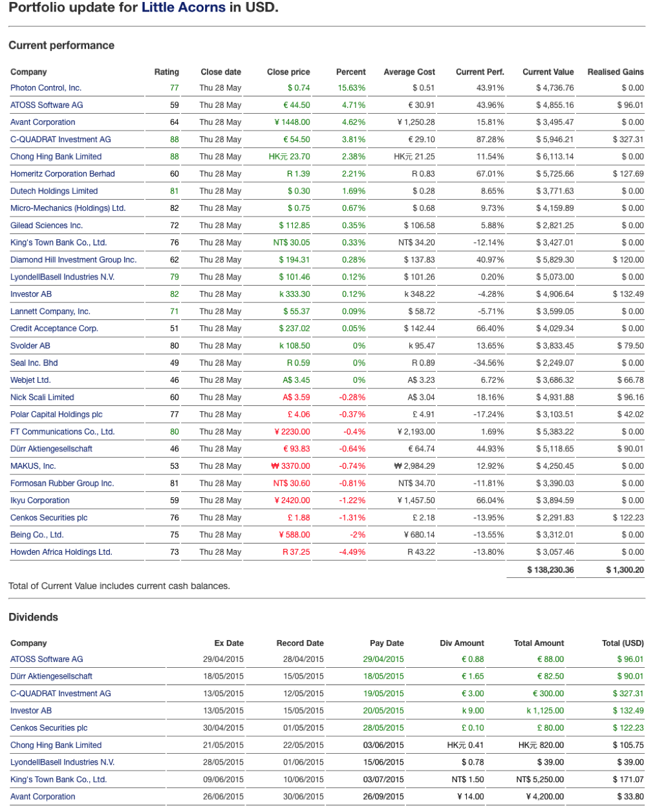This screenshot has height=812, width=655.
Task: Click LyondellBasell Industries N.V. in the Current performance table
Action: [x=63, y=277]
